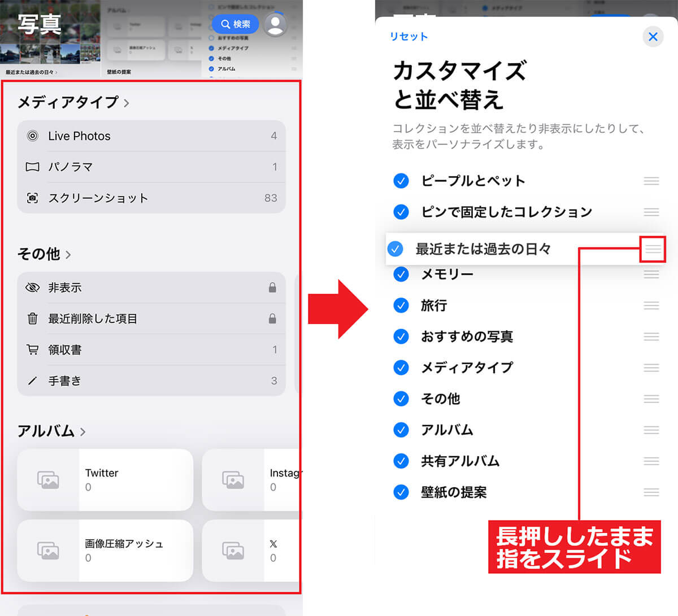Grab the reorder handle for 最近または過去の日々

pos(653,249)
